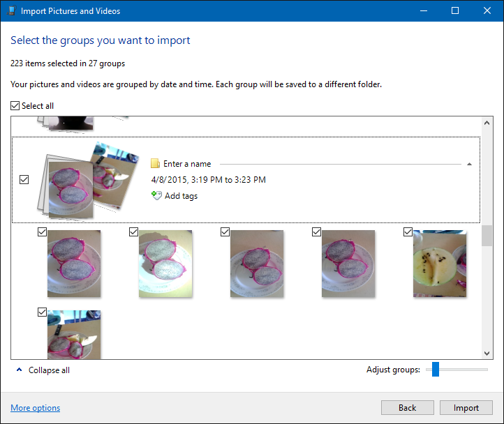Minimize the Import Pictures and Videos window
The image size is (504, 424).
(424, 10)
